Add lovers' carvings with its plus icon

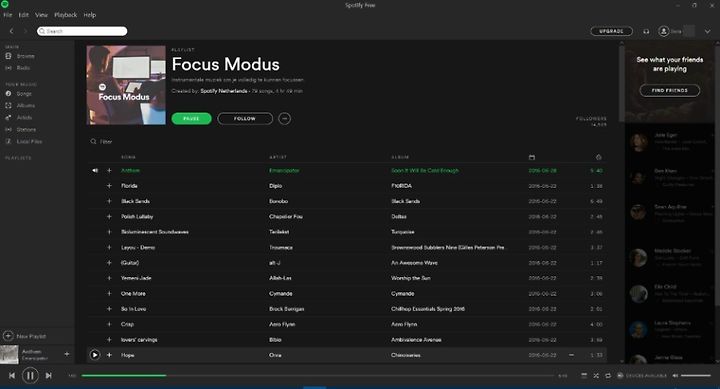[109, 339]
